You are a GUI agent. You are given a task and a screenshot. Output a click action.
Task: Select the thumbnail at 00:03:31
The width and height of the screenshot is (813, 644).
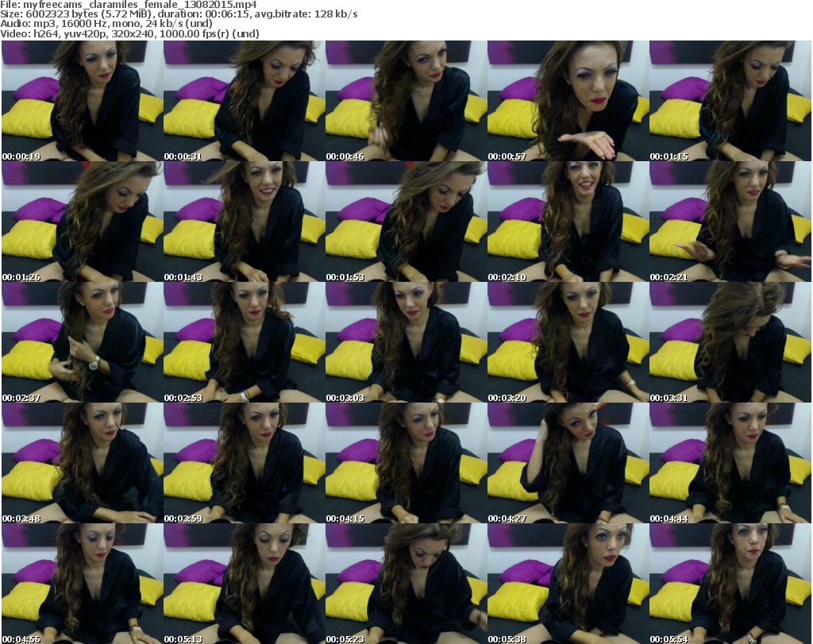coord(730,343)
